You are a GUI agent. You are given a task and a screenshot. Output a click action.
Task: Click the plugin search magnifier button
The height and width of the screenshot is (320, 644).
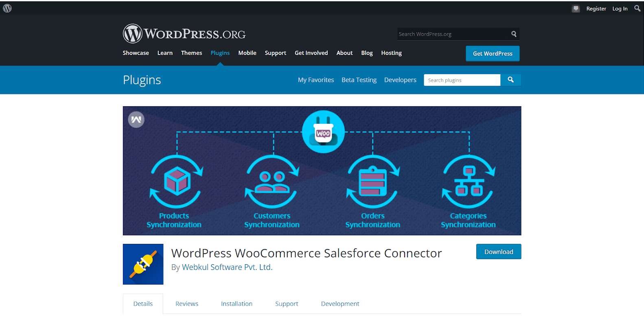point(510,80)
